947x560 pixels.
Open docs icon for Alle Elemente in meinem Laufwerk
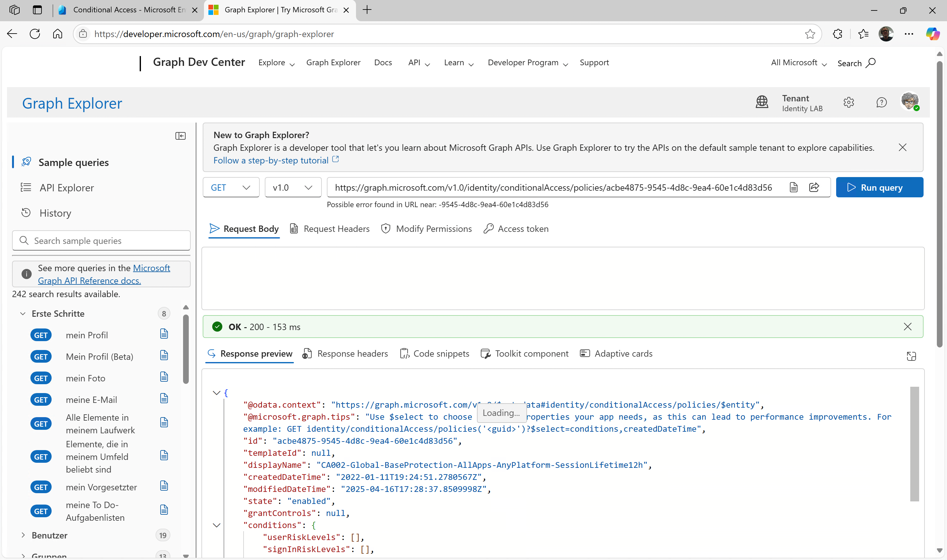[x=164, y=423]
